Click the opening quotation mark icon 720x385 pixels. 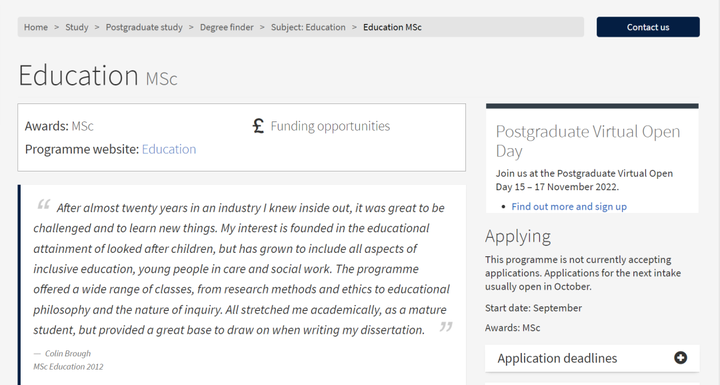click(44, 204)
